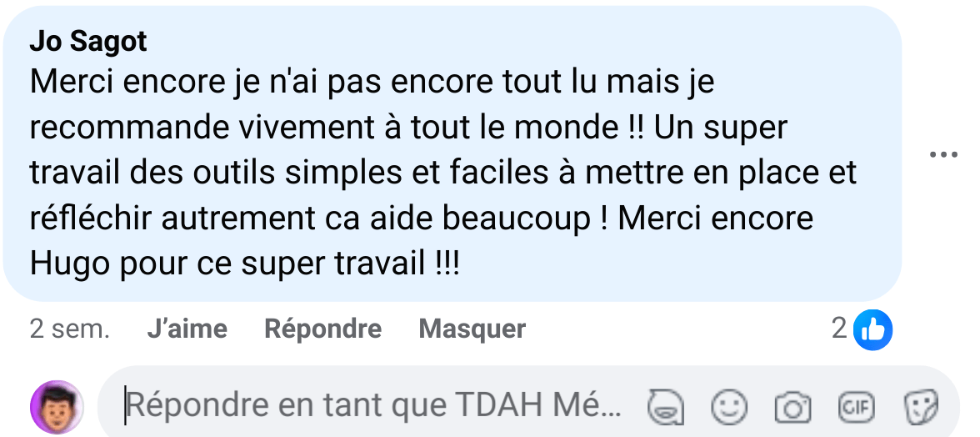The width and height of the screenshot is (980, 437).
Task: Insert an avatar sticker in reply
Action: coord(665,407)
